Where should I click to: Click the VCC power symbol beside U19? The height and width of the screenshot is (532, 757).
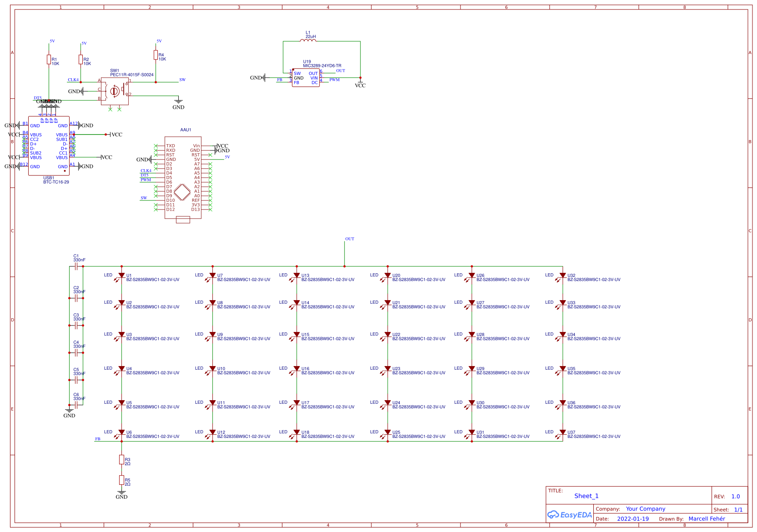pos(360,83)
